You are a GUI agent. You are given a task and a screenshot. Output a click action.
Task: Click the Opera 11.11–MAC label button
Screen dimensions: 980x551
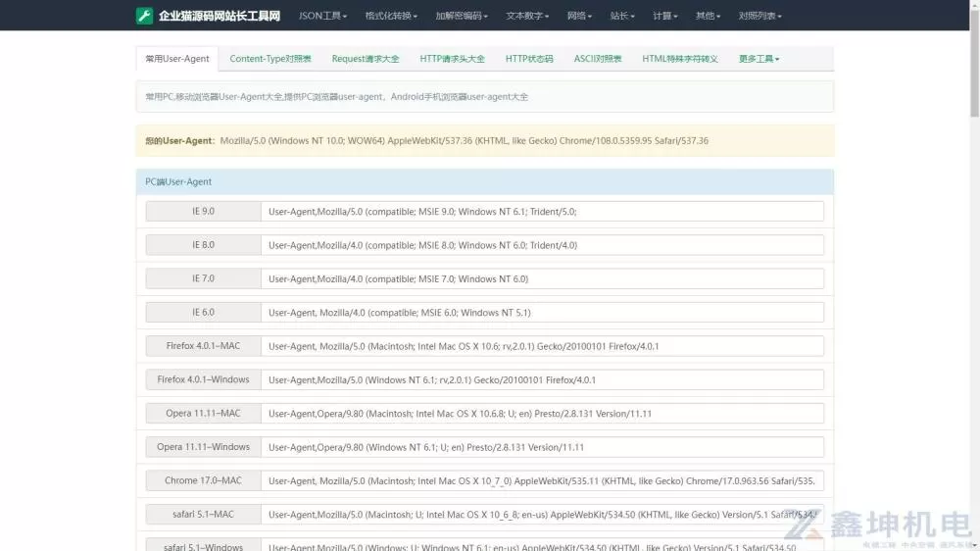pos(203,414)
